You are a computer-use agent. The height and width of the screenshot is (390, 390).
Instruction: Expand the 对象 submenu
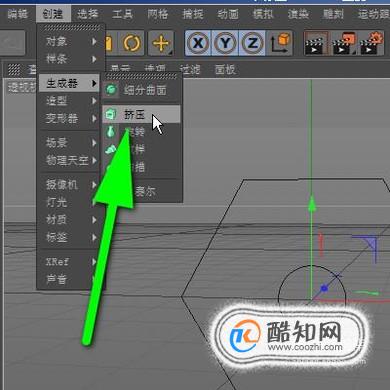[x=71, y=42]
